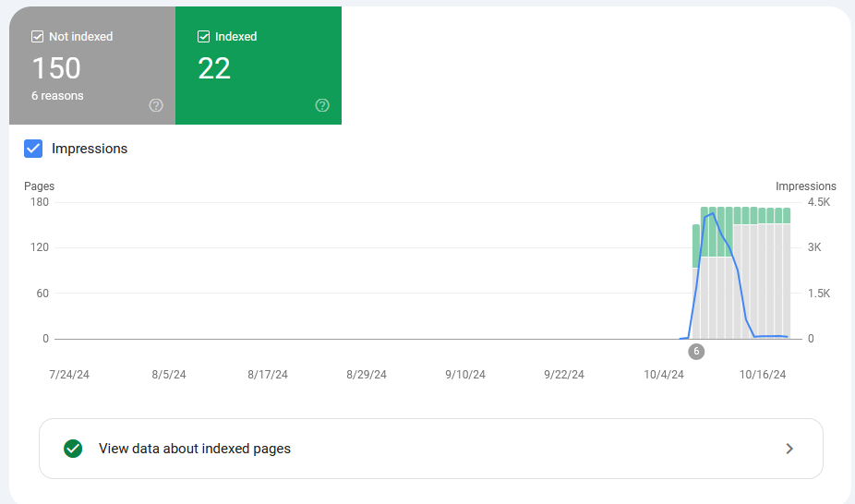The image size is (855, 504).
Task: Select the Indexed 22 card
Action: 259,66
